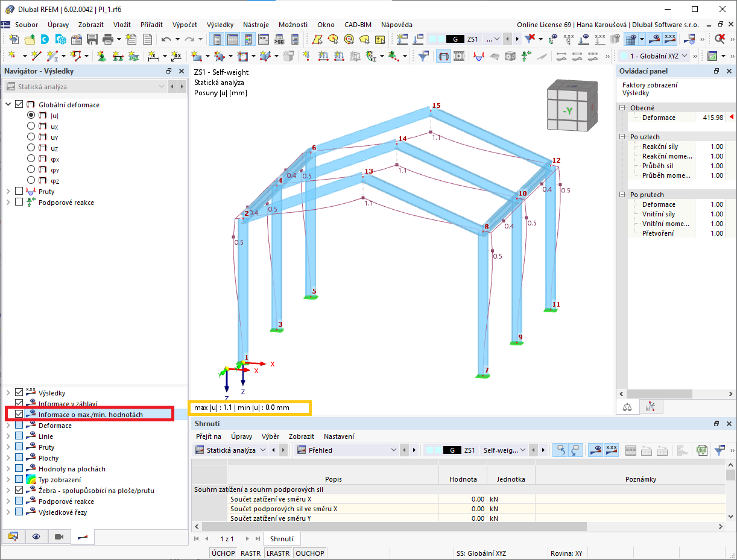Select the uZ radio button
Viewport: 737px width, 560px height.
31,148
